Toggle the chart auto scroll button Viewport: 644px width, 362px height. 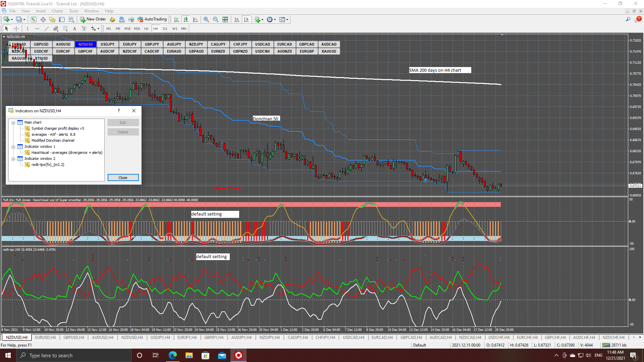(237, 20)
